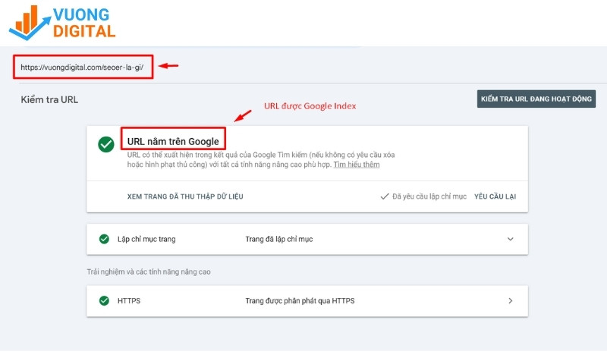The height and width of the screenshot is (364, 607).
Task: Click the Trang đã lập chỉ mục status text
Action: click(x=278, y=239)
